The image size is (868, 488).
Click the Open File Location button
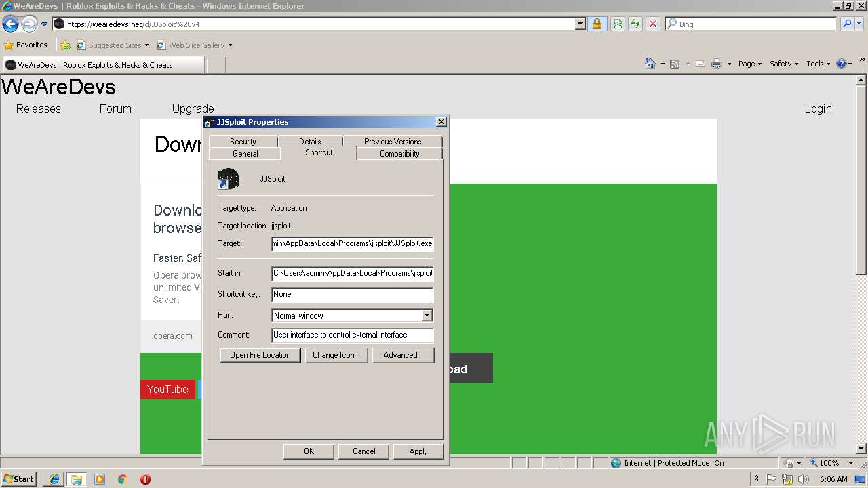tap(260, 355)
